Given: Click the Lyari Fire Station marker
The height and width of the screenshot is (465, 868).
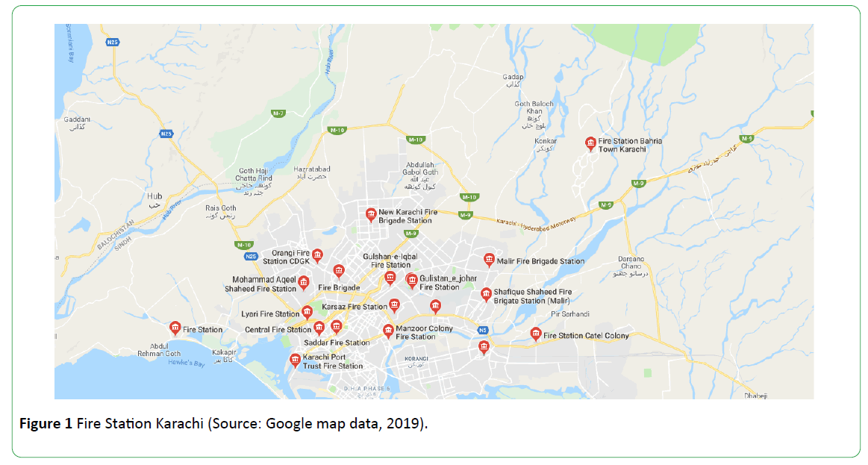Looking at the screenshot, I should click(307, 312).
